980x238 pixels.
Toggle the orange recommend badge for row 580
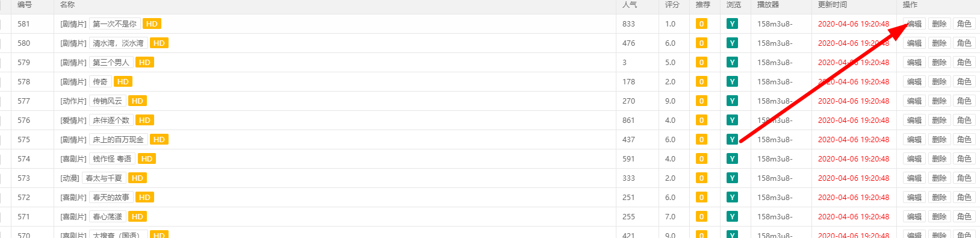(701, 43)
